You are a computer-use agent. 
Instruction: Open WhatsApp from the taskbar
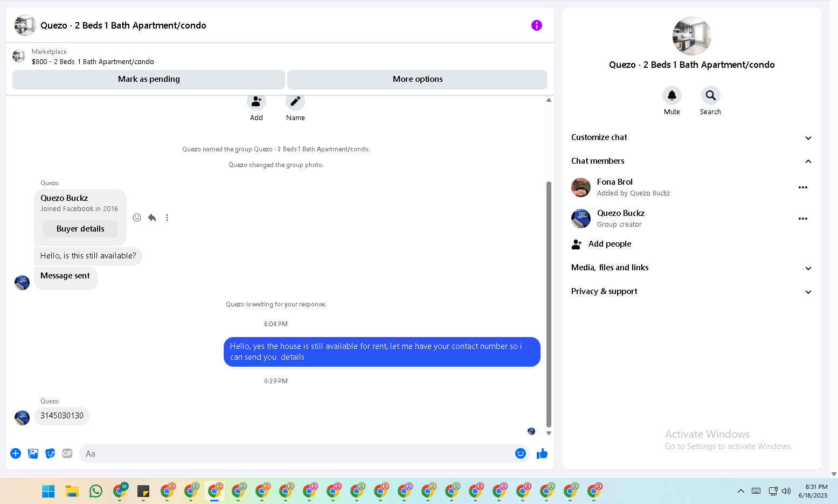96,491
